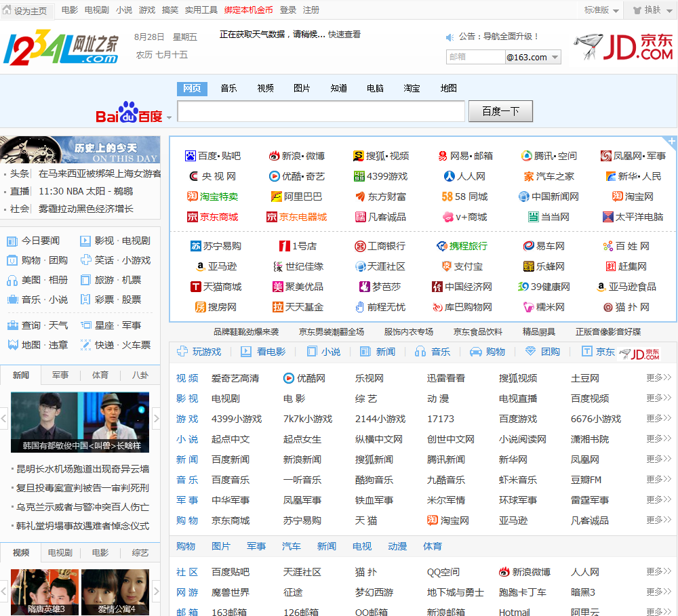Image resolution: width=678 pixels, height=616 pixels.
Task: Expand 更多 in the 新闻 row
Action: (x=659, y=459)
